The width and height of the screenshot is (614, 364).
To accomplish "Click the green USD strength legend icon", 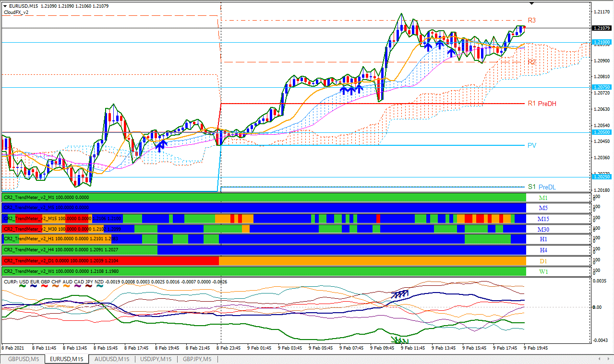I will 22,285.
